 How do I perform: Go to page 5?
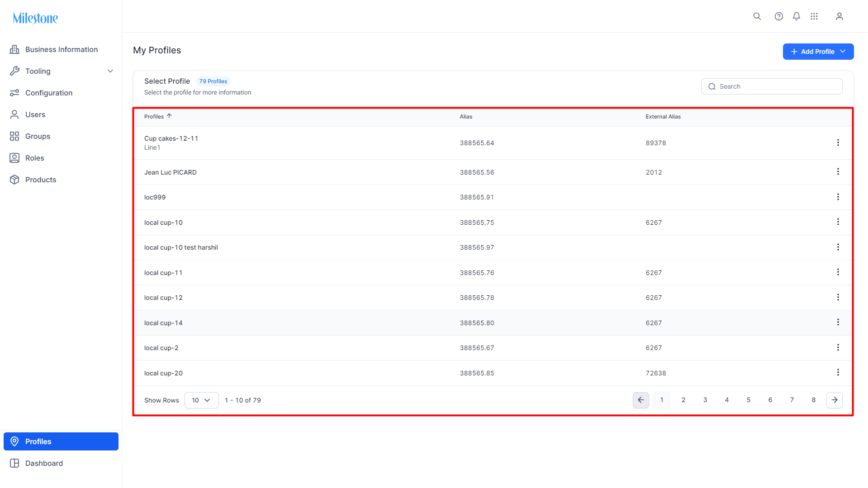pyautogui.click(x=749, y=400)
